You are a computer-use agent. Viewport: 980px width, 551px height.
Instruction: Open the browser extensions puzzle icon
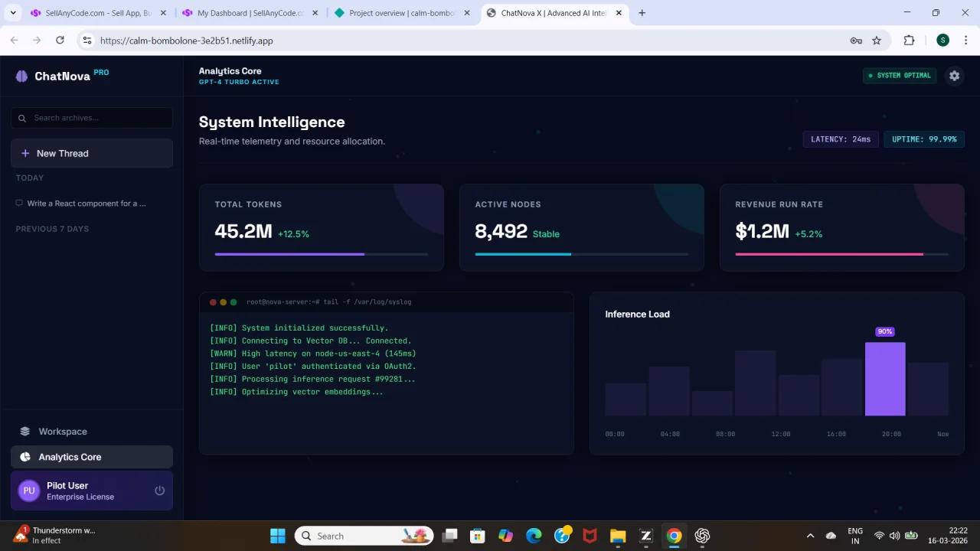point(909,41)
